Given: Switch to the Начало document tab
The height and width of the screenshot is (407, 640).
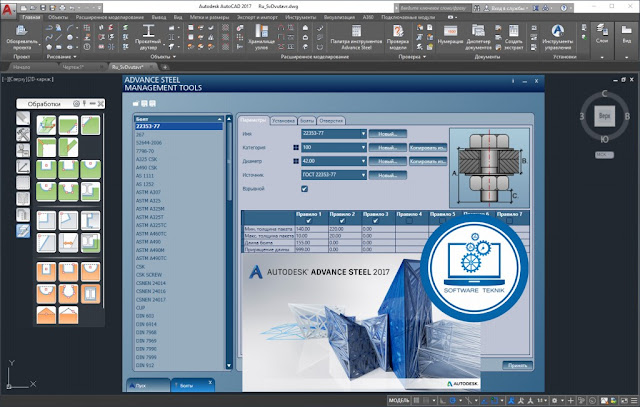Looking at the screenshot, I should click(21, 67).
